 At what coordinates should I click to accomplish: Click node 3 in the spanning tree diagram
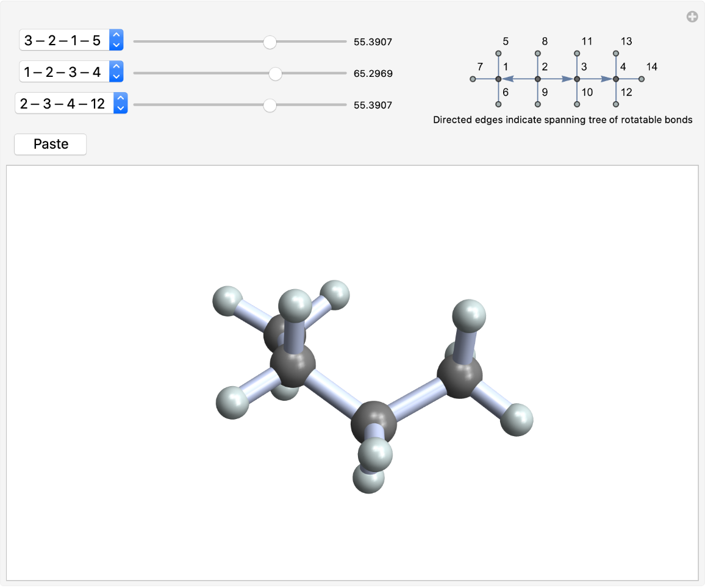pyautogui.click(x=577, y=79)
